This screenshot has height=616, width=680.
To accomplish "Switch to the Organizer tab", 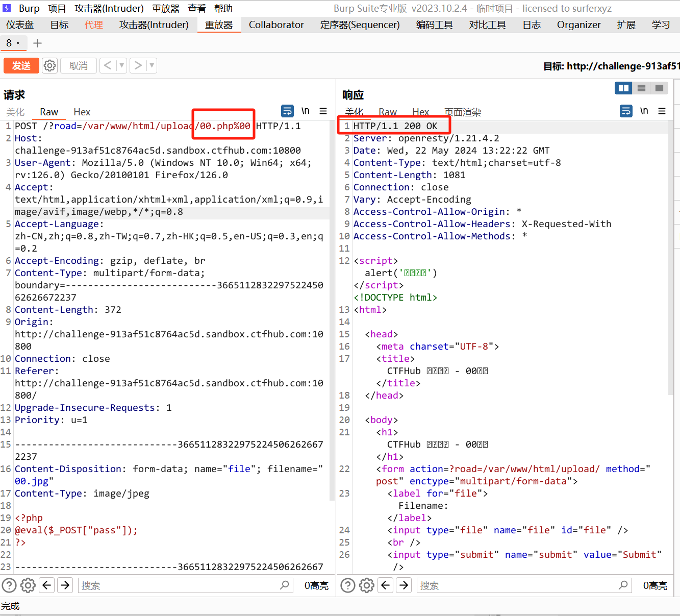I will point(579,25).
